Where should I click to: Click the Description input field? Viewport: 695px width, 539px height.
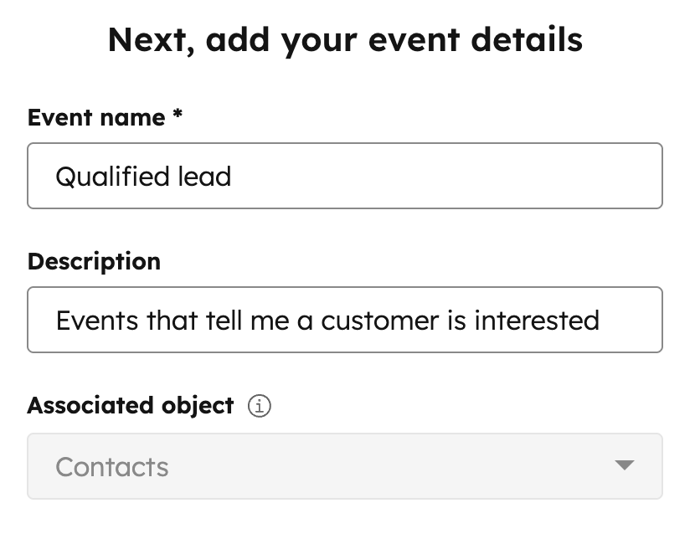point(344,320)
